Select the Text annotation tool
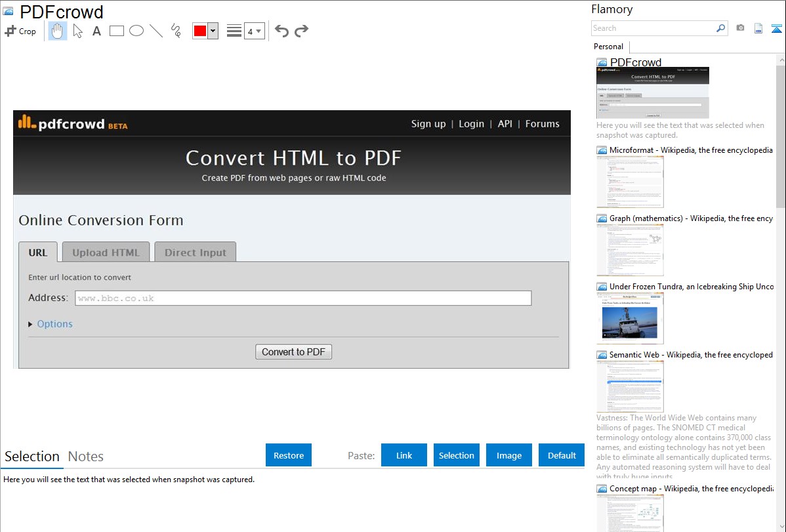This screenshot has height=532, width=786. point(96,31)
